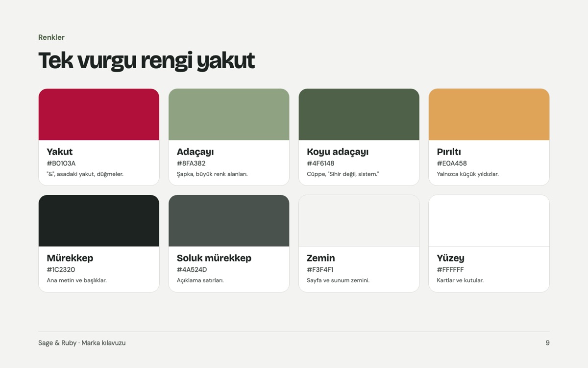This screenshot has height=368, width=588.
Task: Click the page number 9
Action: [x=547, y=343]
